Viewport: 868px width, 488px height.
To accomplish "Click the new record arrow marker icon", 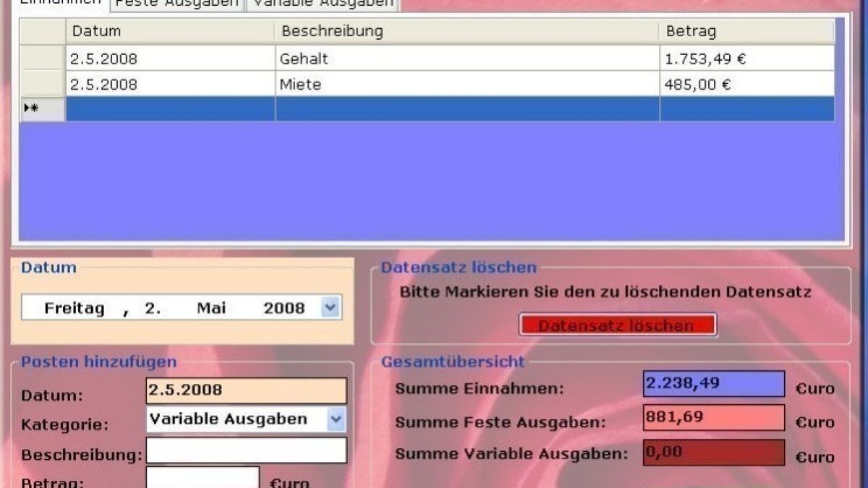I will click(x=29, y=110).
